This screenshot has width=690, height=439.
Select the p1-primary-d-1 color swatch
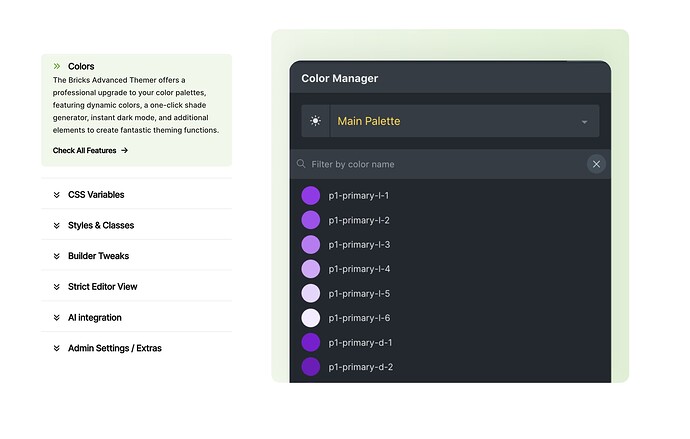(x=311, y=342)
